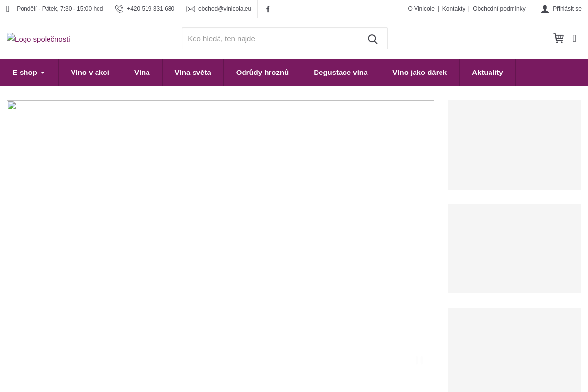The height and width of the screenshot is (392, 588).
Task: Click the main banner image below navigation
Action: click(220, 105)
